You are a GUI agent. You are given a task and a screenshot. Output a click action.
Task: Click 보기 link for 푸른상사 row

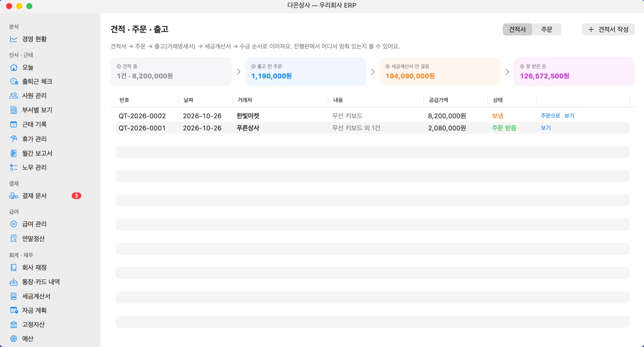point(546,128)
